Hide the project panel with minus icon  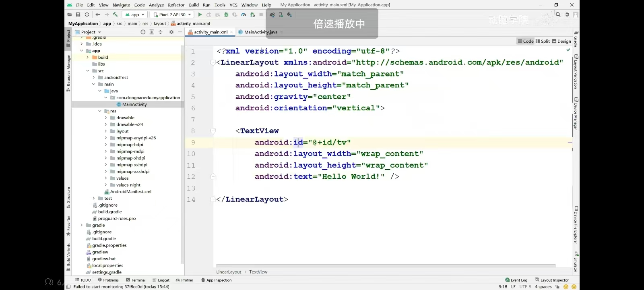pyautogui.click(x=180, y=32)
